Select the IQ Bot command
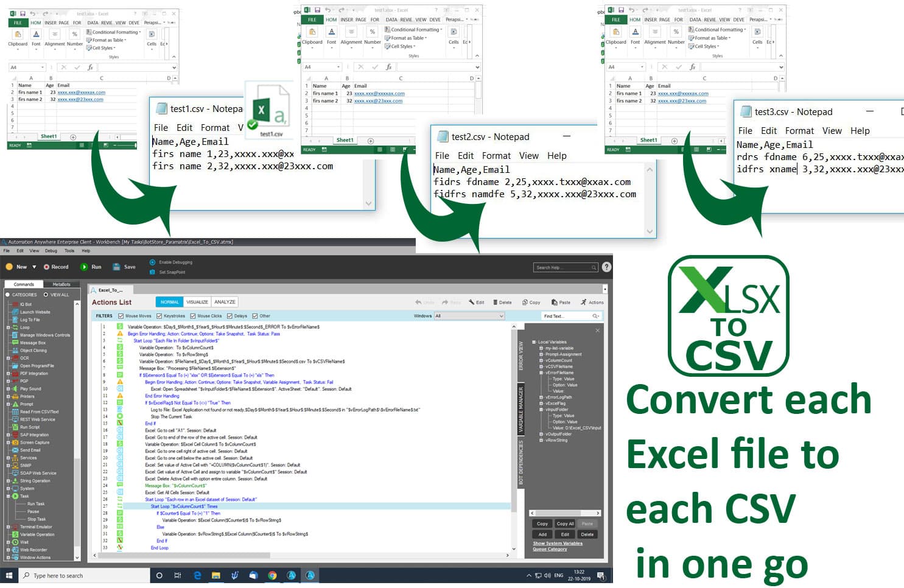Viewport: 904px width, 588px height. (x=23, y=304)
